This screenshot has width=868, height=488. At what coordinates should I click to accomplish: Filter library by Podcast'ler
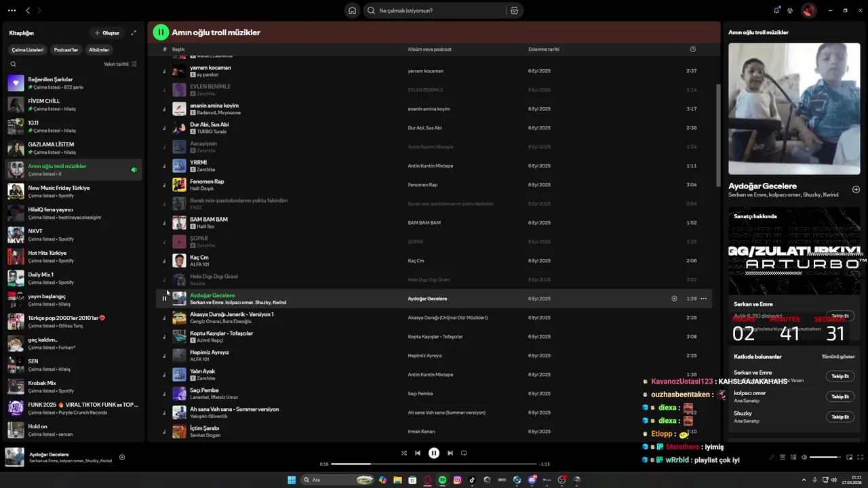(66, 49)
